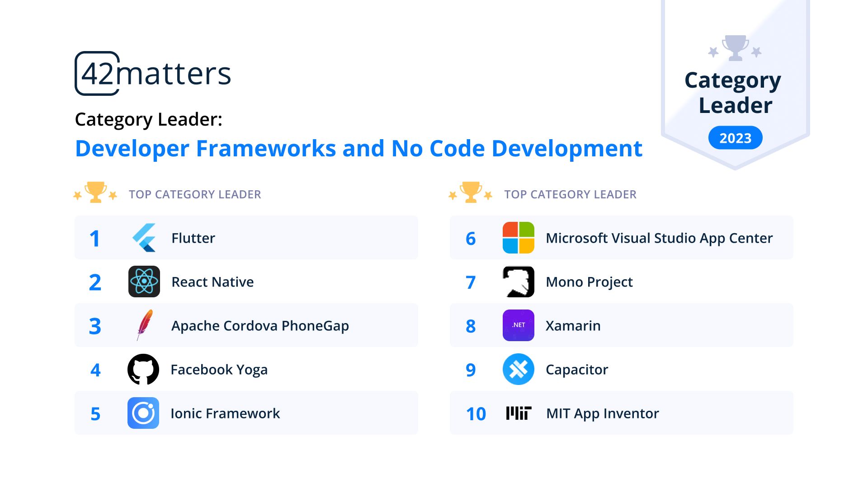The height and width of the screenshot is (488, 868).
Task: Click the GitHub octocat icon
Action: [143, 369]
